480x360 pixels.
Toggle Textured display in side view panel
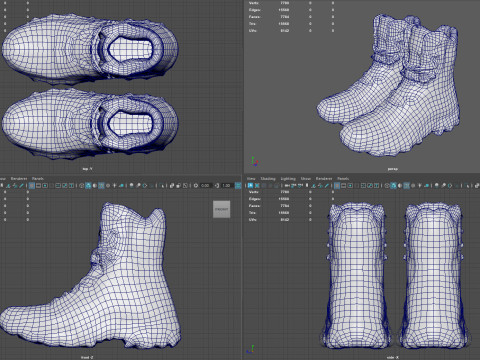413,185
